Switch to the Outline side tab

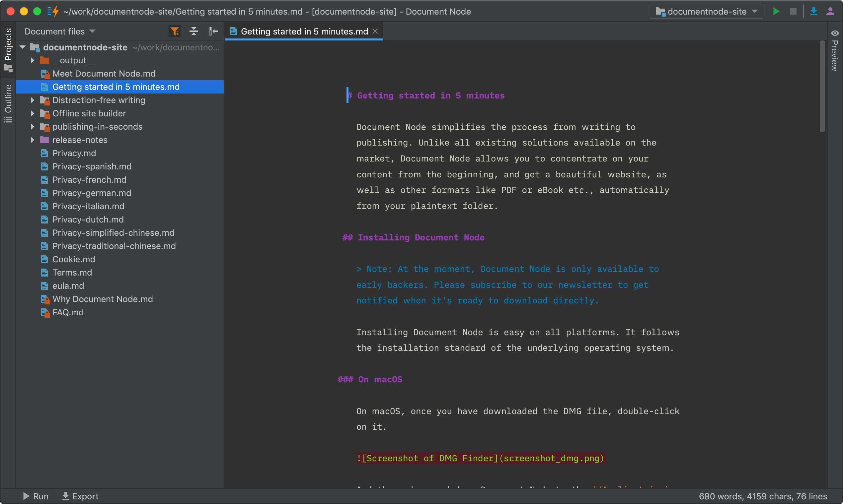coord(8,103)
